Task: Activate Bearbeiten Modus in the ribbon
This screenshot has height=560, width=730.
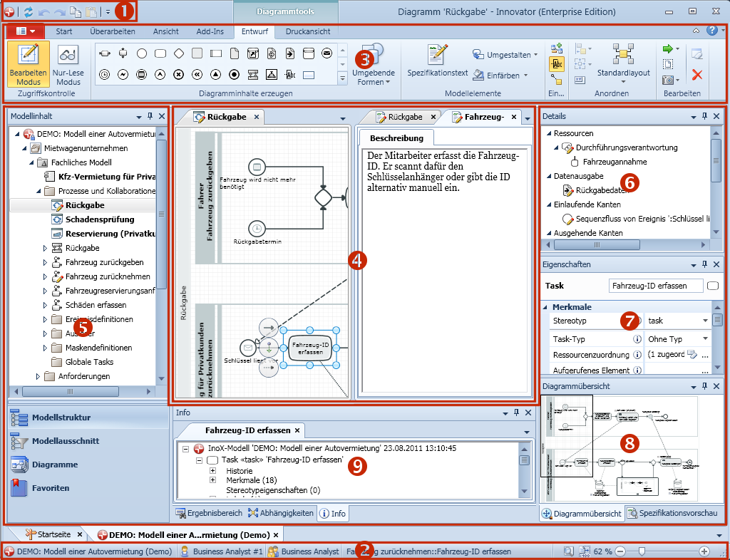Action: 29,64
